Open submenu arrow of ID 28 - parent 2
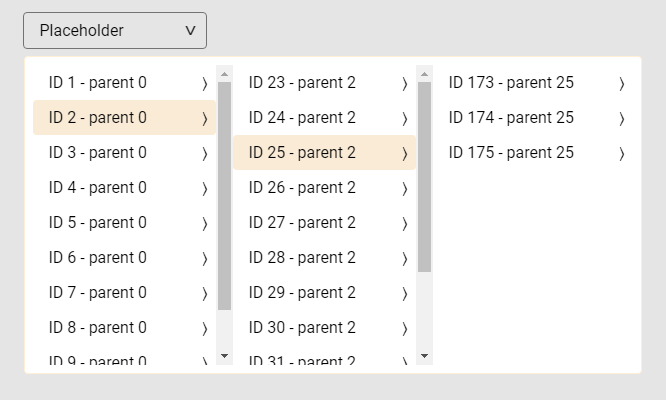This screenshot has width=666, height=400. click(x=404, y=259)
